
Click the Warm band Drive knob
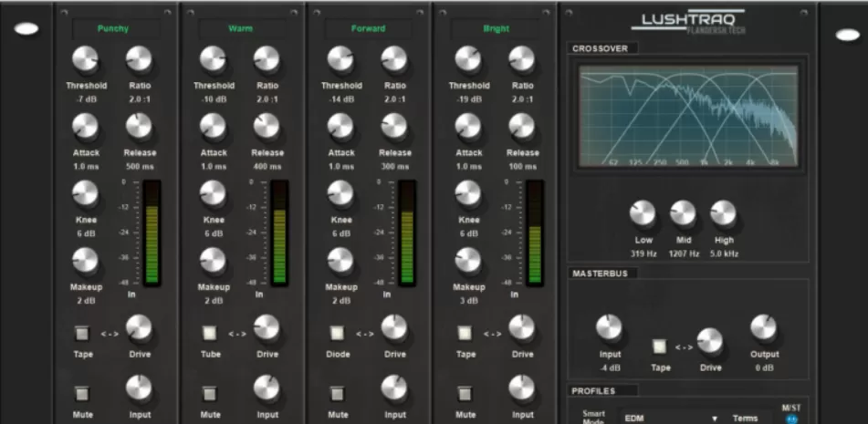click(267, 328)
